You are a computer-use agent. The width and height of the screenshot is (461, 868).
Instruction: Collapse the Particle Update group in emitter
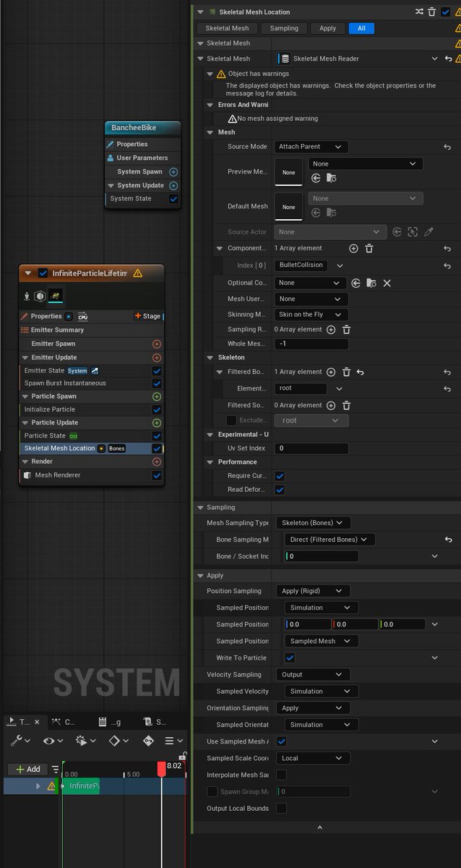pos(26,422)
